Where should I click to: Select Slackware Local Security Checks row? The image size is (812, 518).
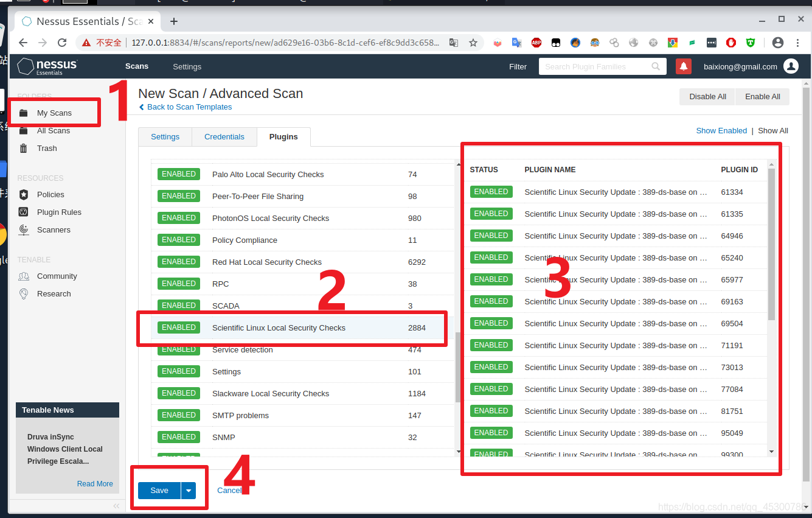coord(303,393)
